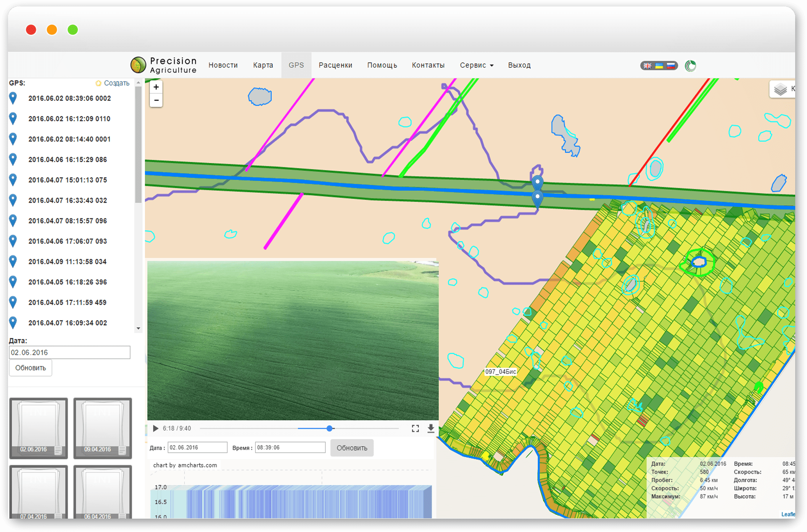Select track 2016.04.07 16:09:34 002
This screenshot has width=807, height=532.
(x=68, y=323)
